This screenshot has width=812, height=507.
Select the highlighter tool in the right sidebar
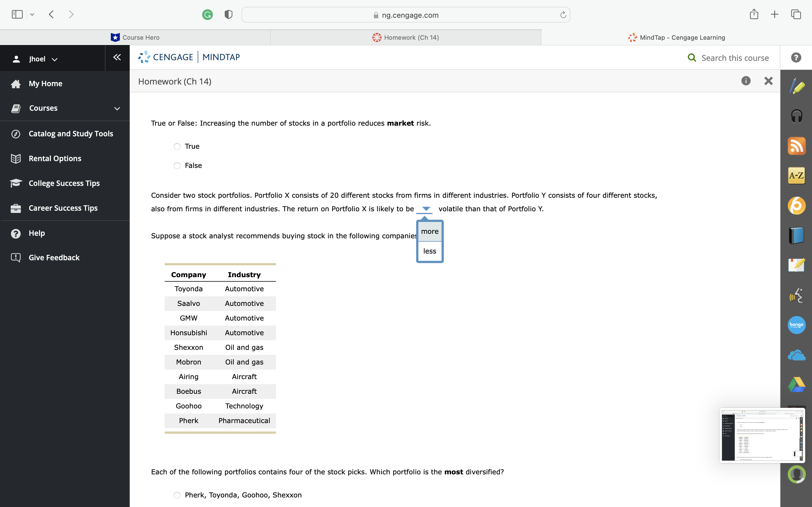(x=797, y=86)
